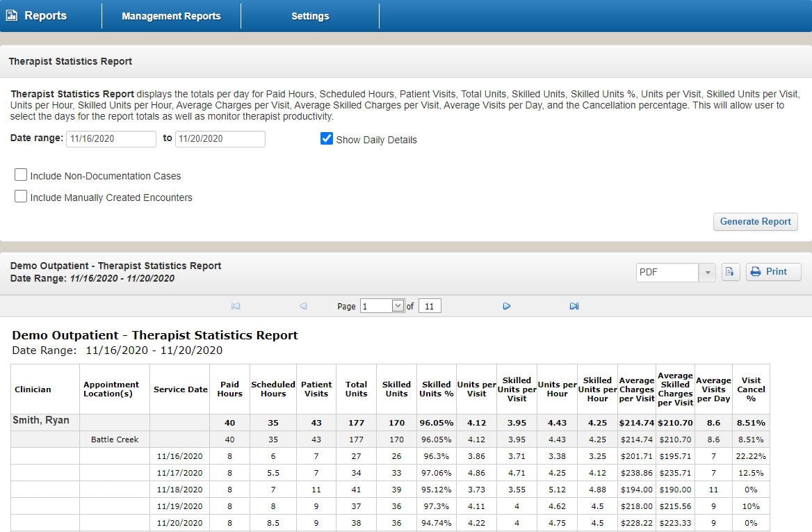Jump to the last report page
812x532 pixels.
point(574,306)
